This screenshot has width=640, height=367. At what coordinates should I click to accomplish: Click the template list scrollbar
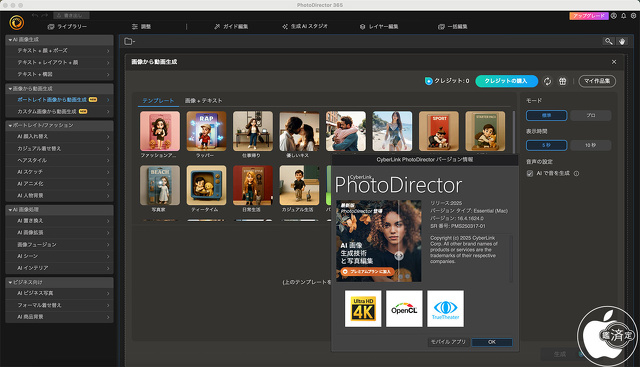coord(513,132)
